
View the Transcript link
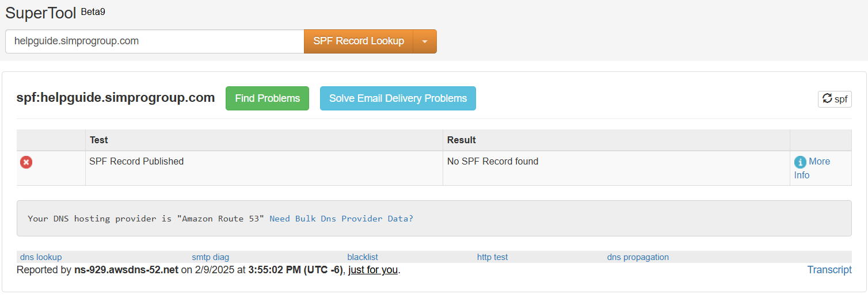click(829, 270)
